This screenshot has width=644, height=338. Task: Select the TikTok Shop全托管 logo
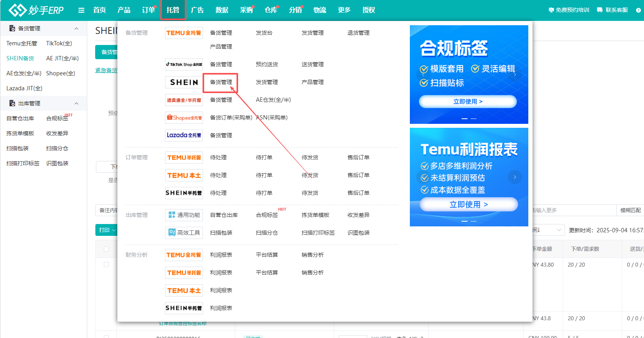click(184, 64)
